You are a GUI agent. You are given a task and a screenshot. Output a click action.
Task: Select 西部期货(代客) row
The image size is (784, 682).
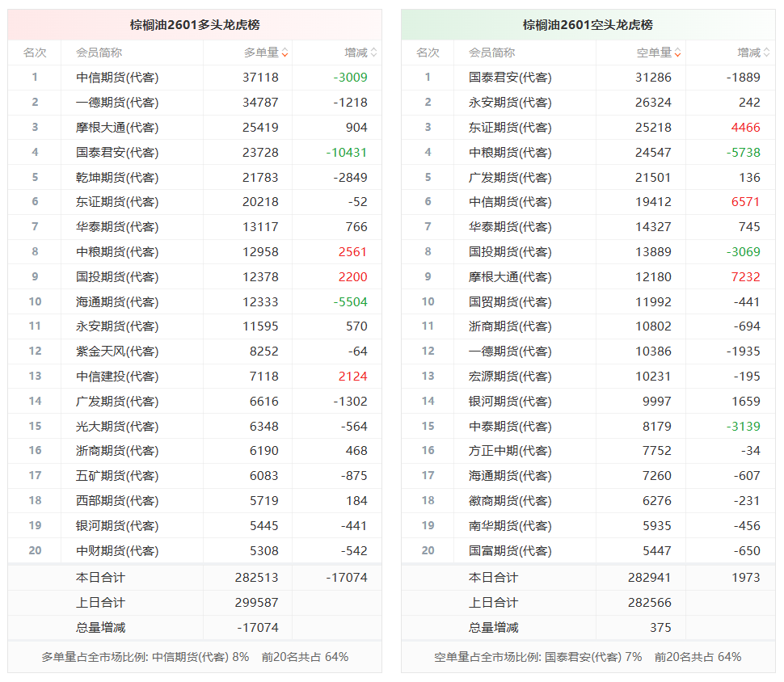pos(195,501)
